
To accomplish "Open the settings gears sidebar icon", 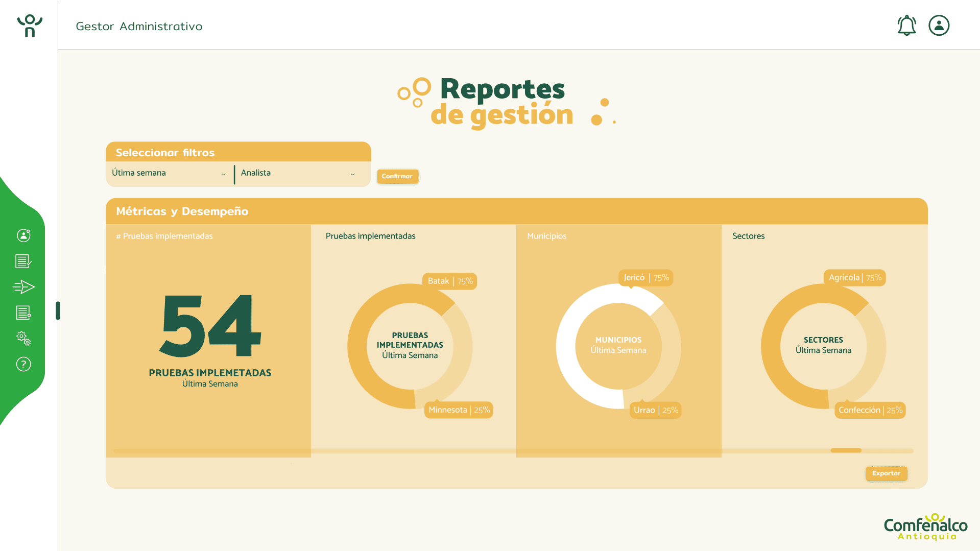I will 23,338.
